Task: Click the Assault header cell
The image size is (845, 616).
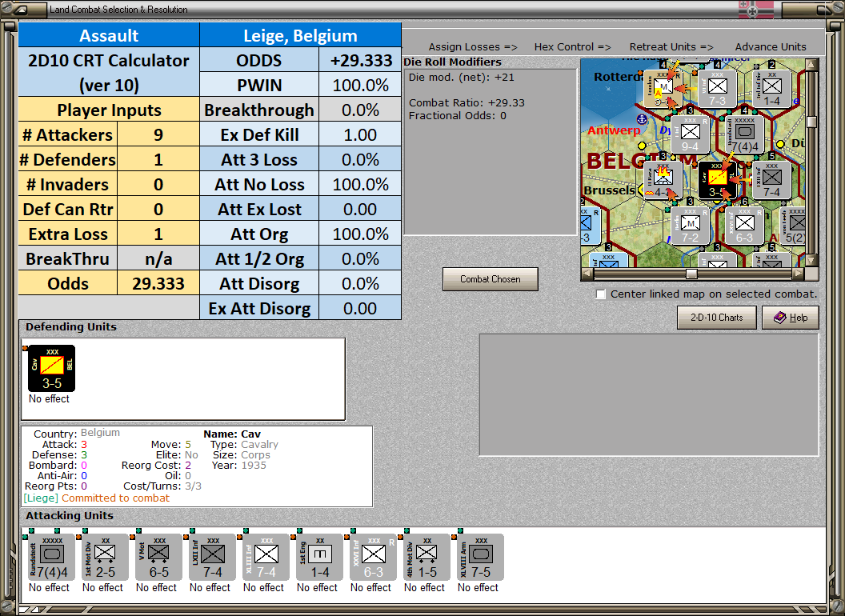Action: tap(109, 35)
